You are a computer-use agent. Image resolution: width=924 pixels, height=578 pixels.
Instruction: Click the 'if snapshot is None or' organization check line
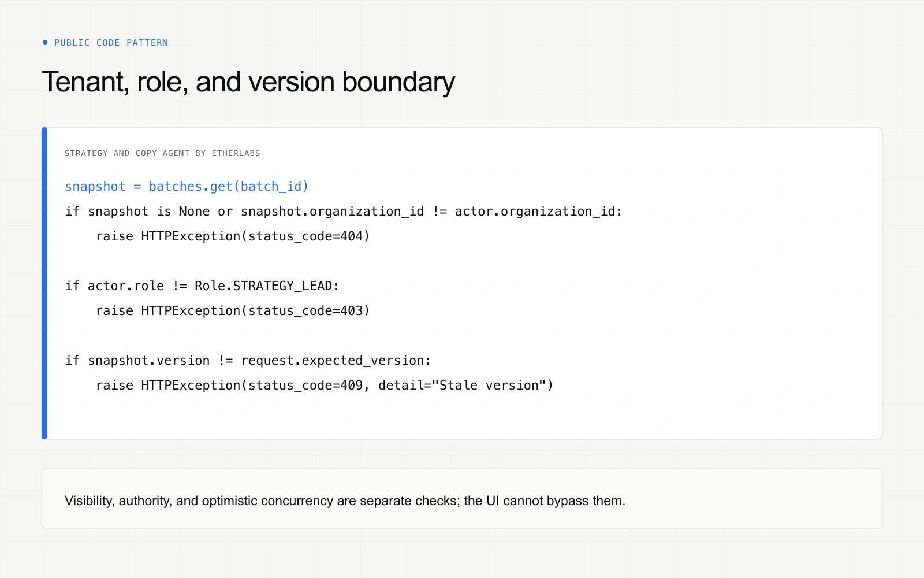coord(344,212)
